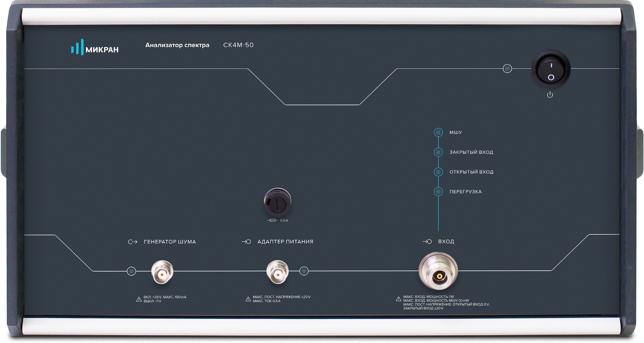Click the СК4М-50 model label

pos(238,45)
